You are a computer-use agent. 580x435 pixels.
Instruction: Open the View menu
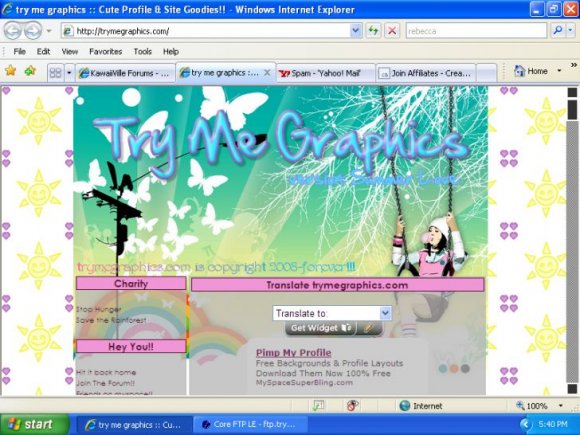pyautogui.click(x=70, y=51)
